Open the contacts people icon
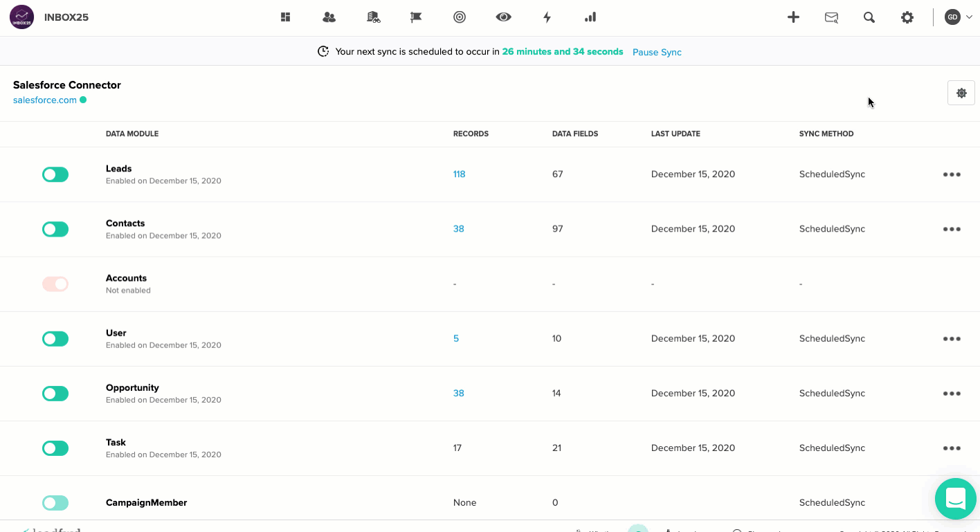The width and height of the screenshot is (980, 532). click(x=329, y=17)
